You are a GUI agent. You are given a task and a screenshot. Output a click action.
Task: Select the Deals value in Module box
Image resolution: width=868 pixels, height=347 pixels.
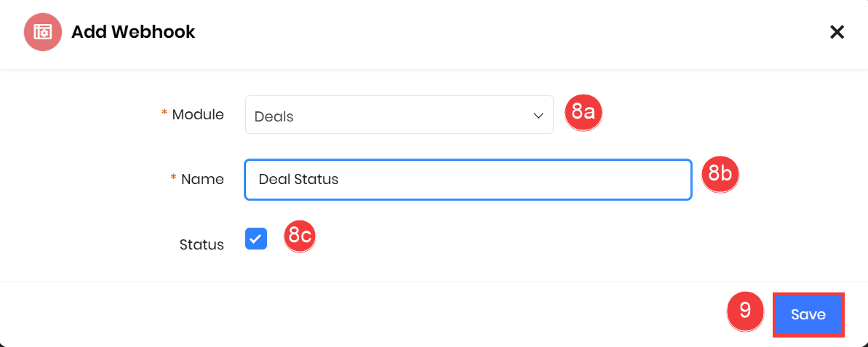pos(274,117)
